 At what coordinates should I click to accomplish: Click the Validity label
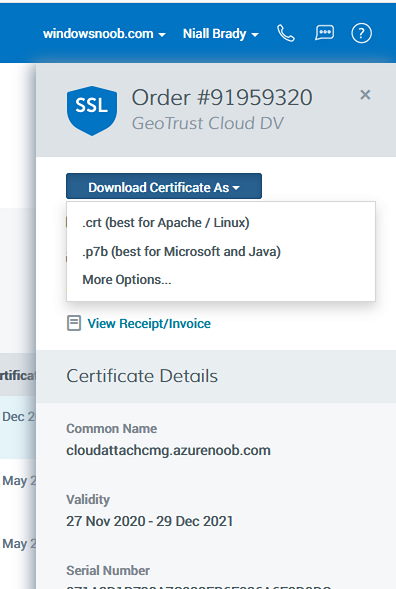click(x=88, y=500)
